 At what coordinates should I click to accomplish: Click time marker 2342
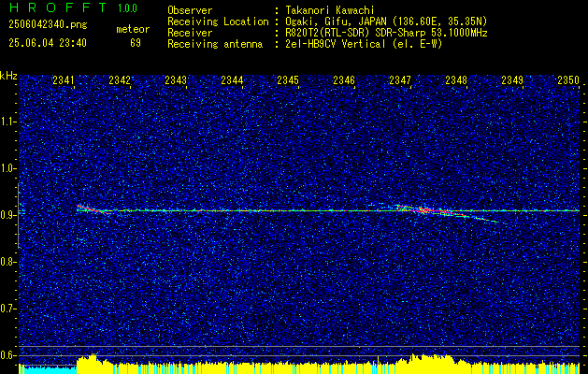click(x=120, y=79)
